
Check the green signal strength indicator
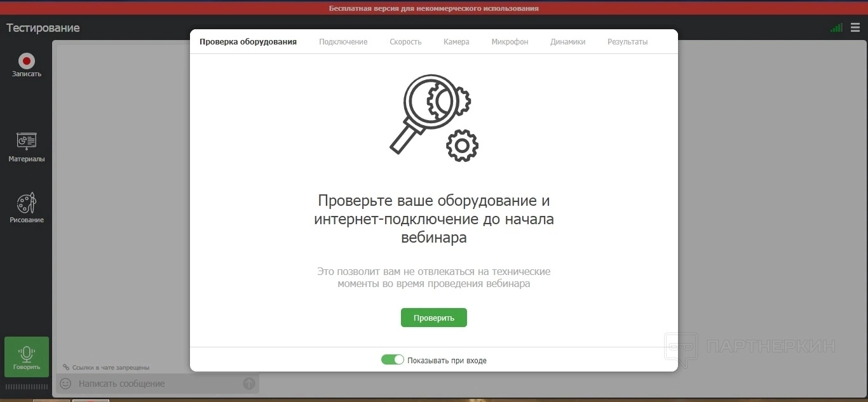(x=836, y=28)
